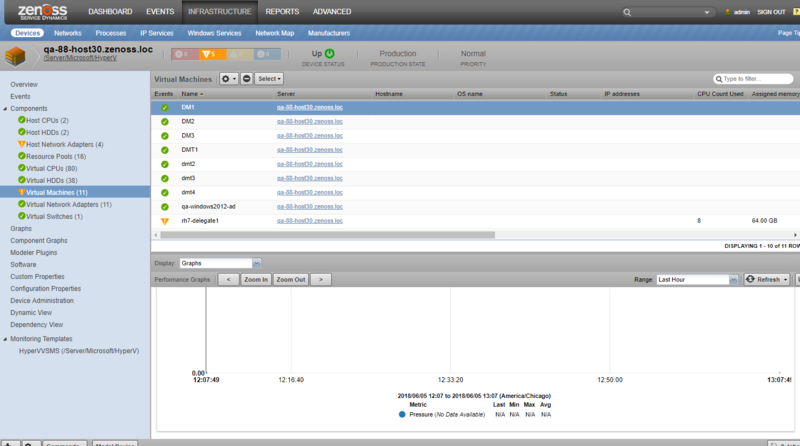Viewport: 800px width, 446px height.
Task: Open the DASHBOARD menu
Action: [x=110, y=12]
